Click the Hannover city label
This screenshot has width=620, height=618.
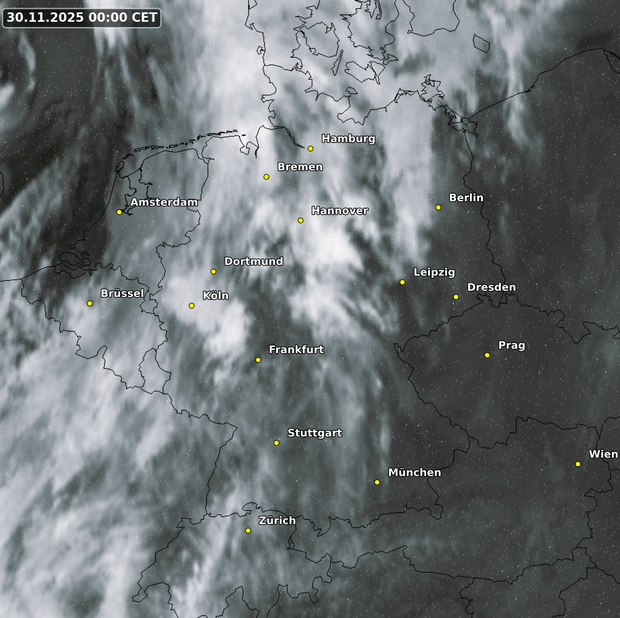point(339,211)
